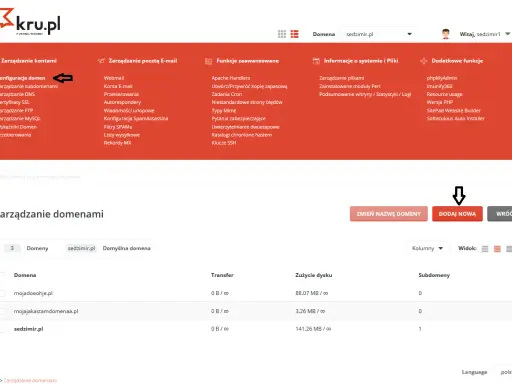Image resolution: width=512 pixels, height=384 pixels.
Task: Click the Zarządzanie domenami breadcrumb link
Action: coord(30,380)
